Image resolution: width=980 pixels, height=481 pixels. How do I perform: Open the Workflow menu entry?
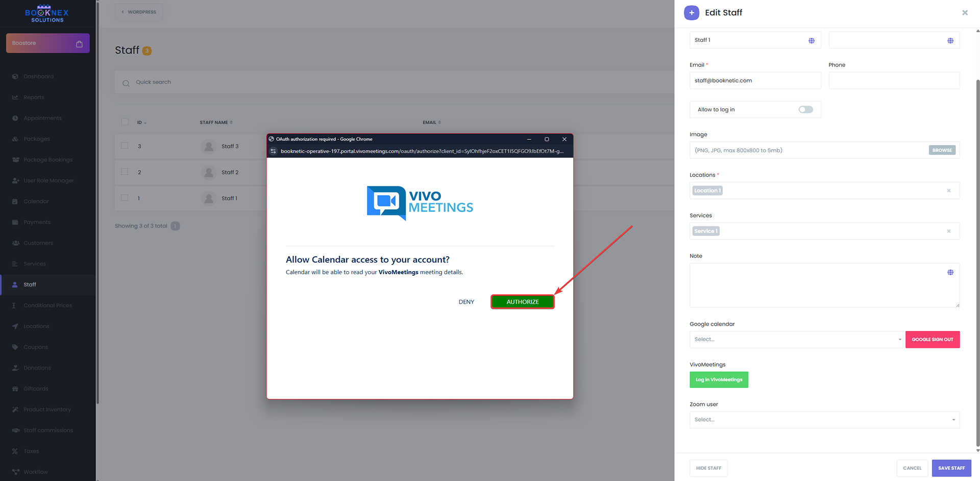pyautogui.click(x=35, y=472)
